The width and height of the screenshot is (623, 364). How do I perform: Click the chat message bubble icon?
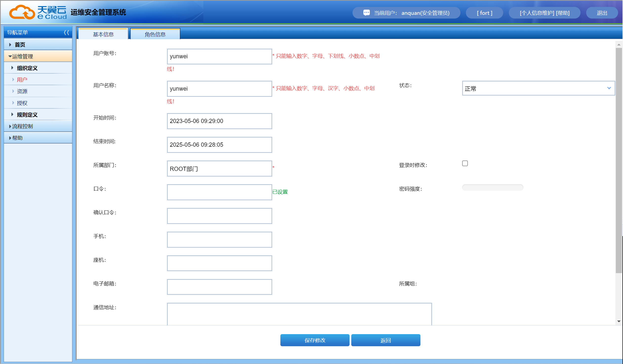click(366, 13)
